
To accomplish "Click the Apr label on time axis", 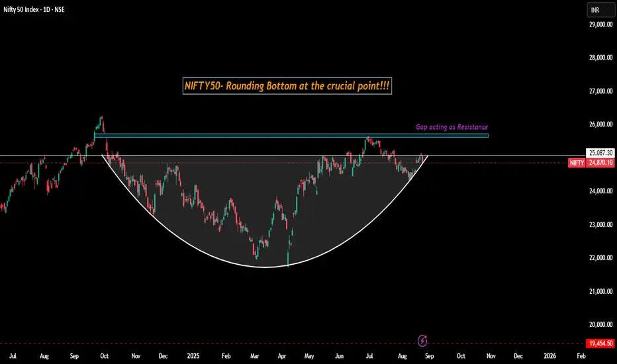I will (282, 356).
